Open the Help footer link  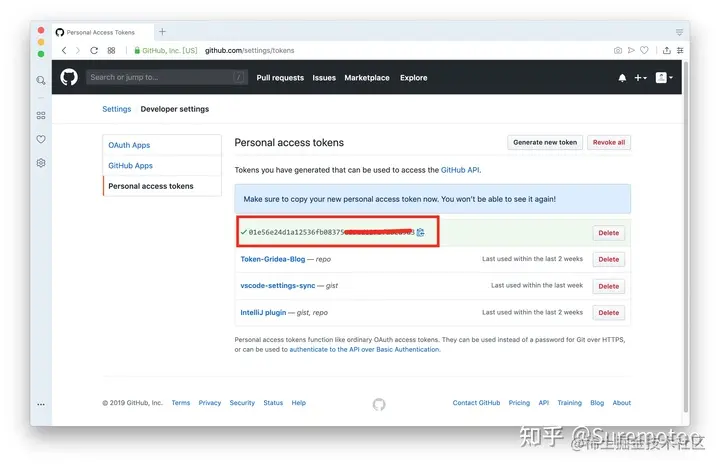tap(298, 403)
